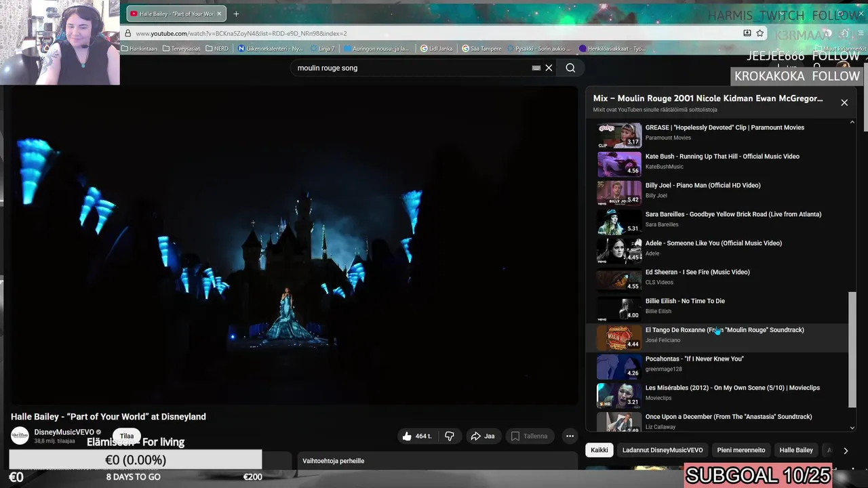The height and width of the screenshot is (488, 868).
Task: Select El Tango De Roxanne title
Action: click(x=724, y=330)
